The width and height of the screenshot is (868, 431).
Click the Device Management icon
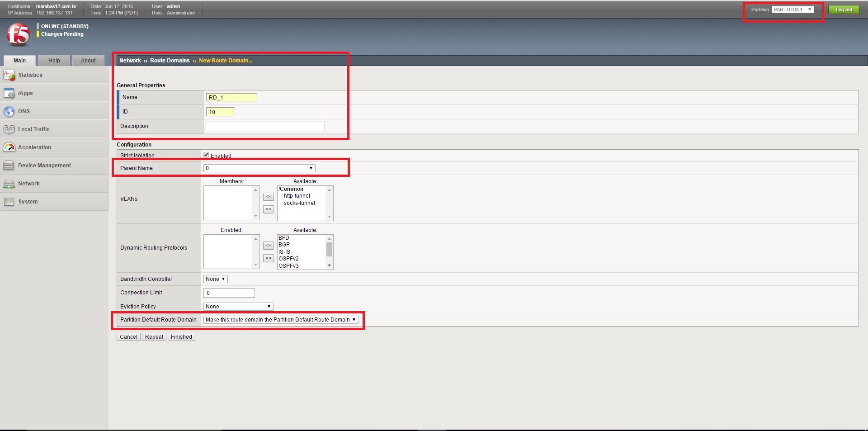pos(9,166)
